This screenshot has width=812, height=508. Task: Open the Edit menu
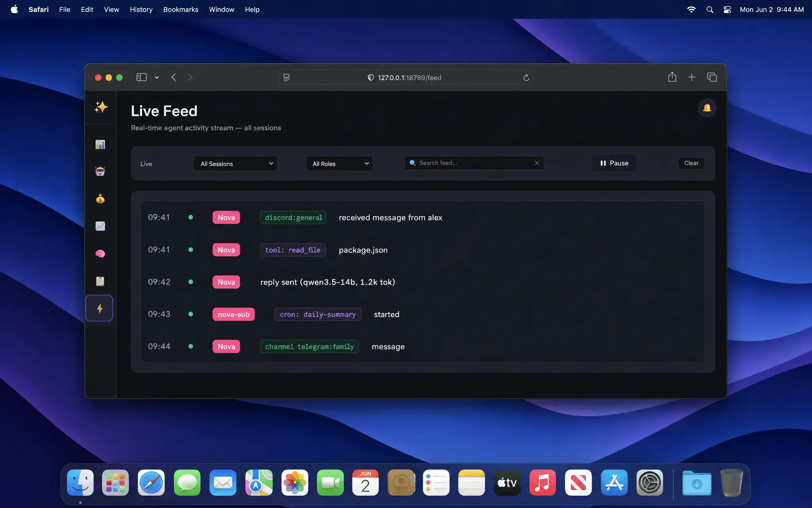[87, 10]
